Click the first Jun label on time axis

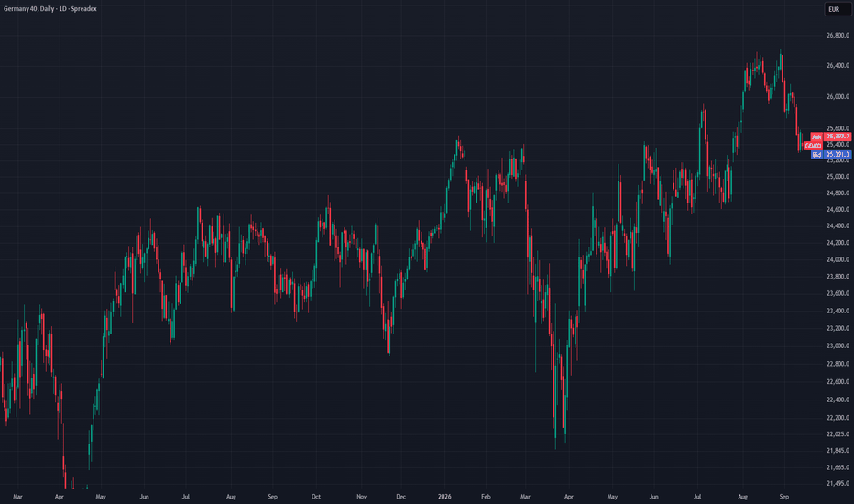click(x=144, y=497)
